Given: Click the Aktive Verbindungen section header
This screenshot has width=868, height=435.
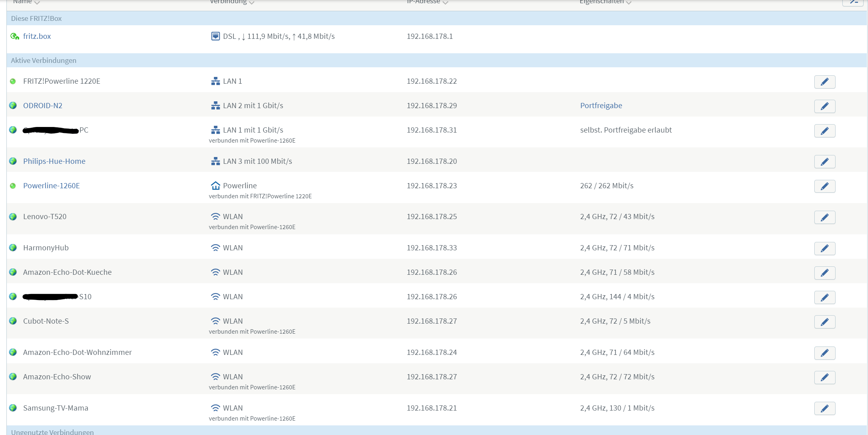Looking at the screenshot, I should coord(44,60).
